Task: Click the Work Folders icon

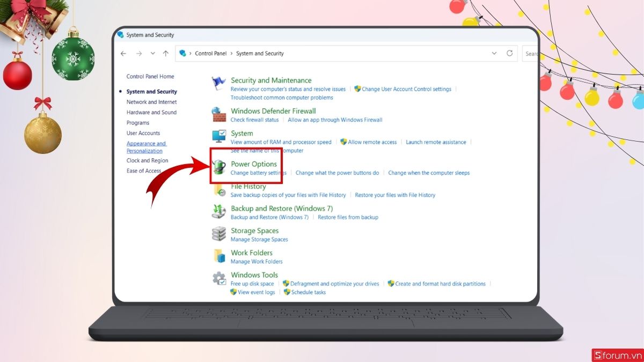Action: (219, 256)
